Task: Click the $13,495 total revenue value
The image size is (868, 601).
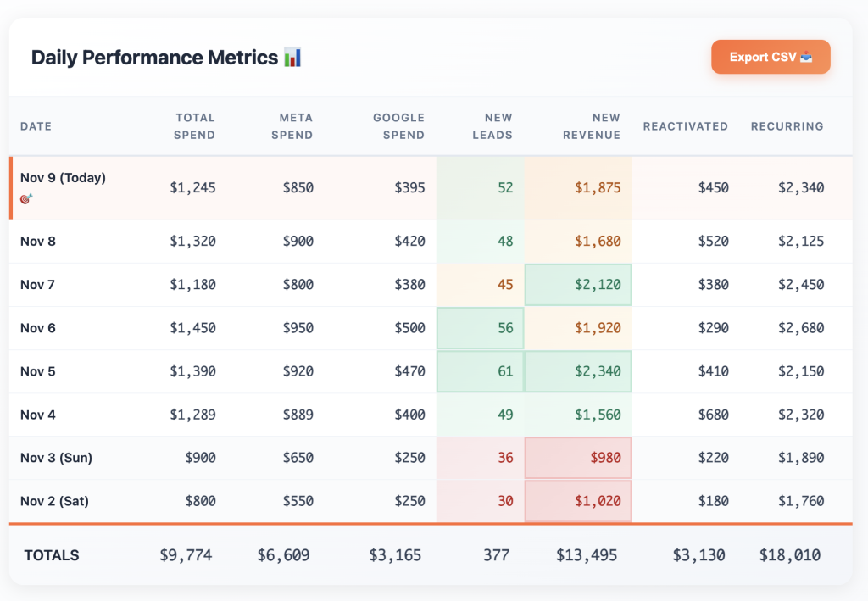Action: (x=587, y=555)
